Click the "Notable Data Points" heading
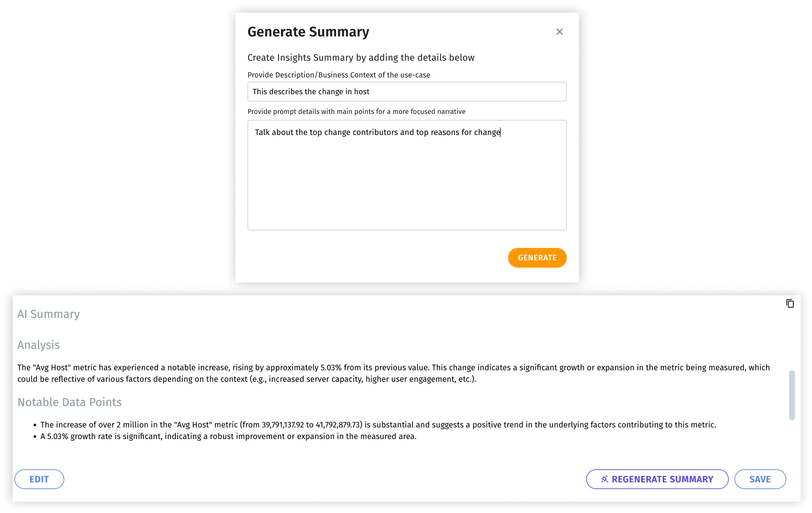Screen dimensions: 812x513 (69, 402)
